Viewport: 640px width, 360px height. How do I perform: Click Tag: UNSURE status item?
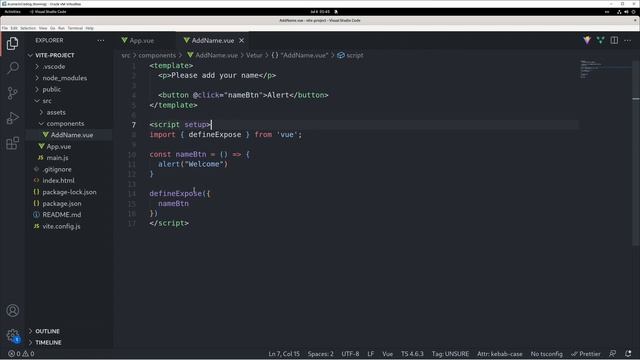tap(450, 354)
